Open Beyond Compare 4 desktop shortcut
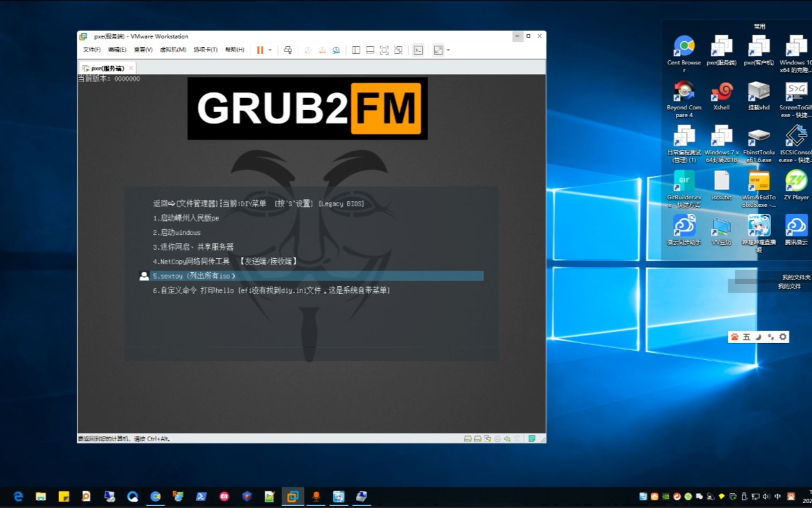The image size is (812, 508). click(x=684, y=99)
